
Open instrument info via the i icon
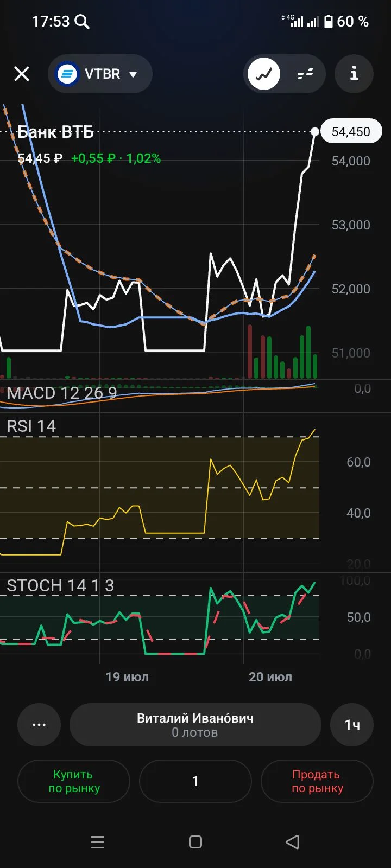click(x=354, y=74)
